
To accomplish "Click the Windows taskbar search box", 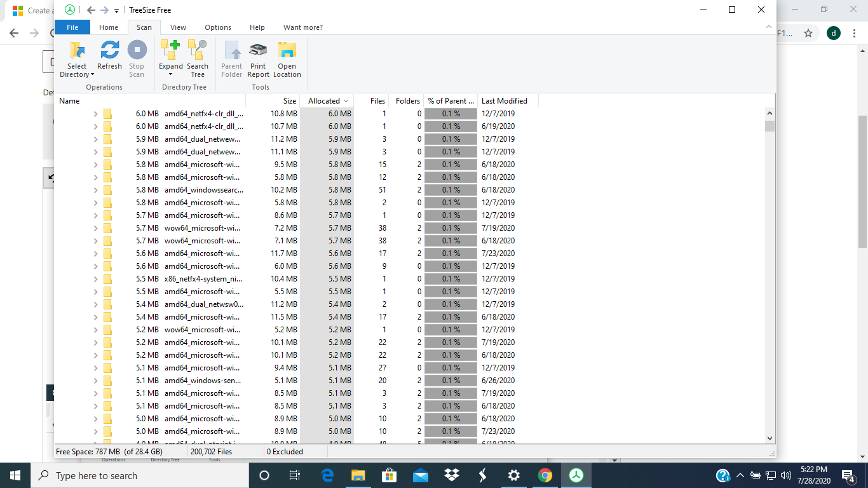I will click(139, 475).
